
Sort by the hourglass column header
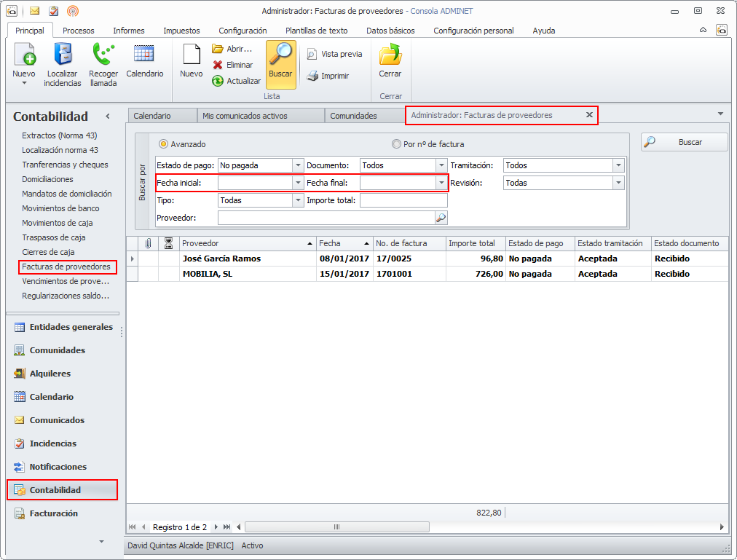tap(168, 243)
